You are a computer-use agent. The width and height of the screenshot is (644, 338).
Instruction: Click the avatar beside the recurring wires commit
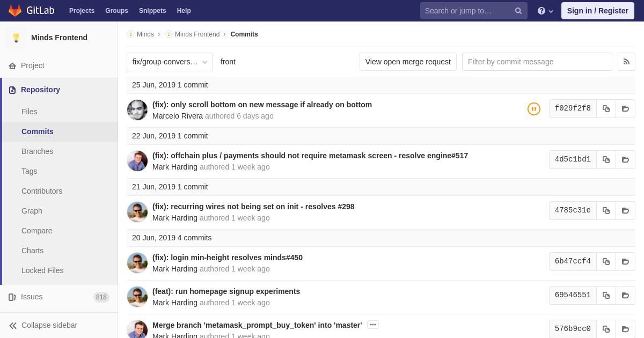coord(137,212)
